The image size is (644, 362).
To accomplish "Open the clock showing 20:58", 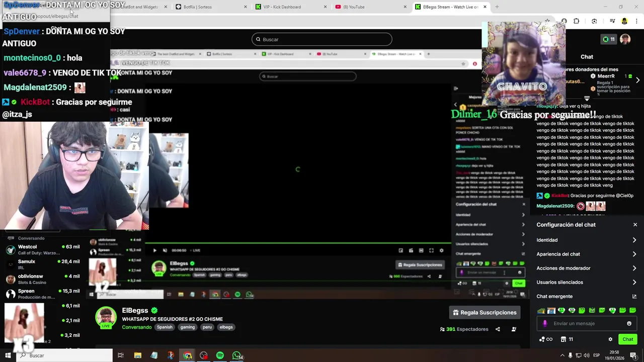I will 614,355.
